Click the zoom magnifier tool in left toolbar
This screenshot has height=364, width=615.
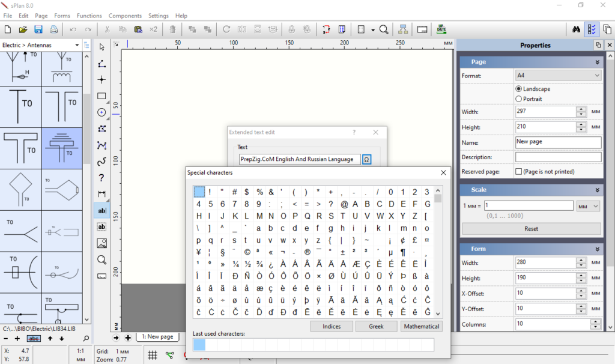click(101, 260)
